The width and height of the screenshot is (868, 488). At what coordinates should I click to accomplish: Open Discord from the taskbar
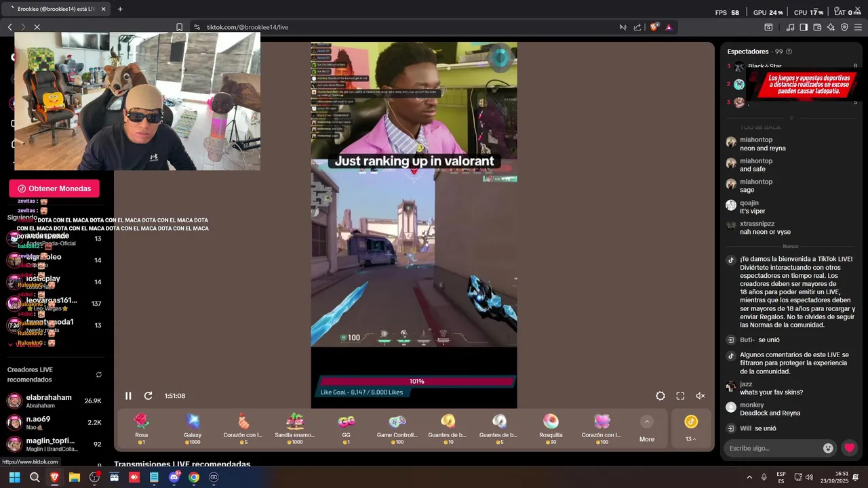click(x=174, y=477)
